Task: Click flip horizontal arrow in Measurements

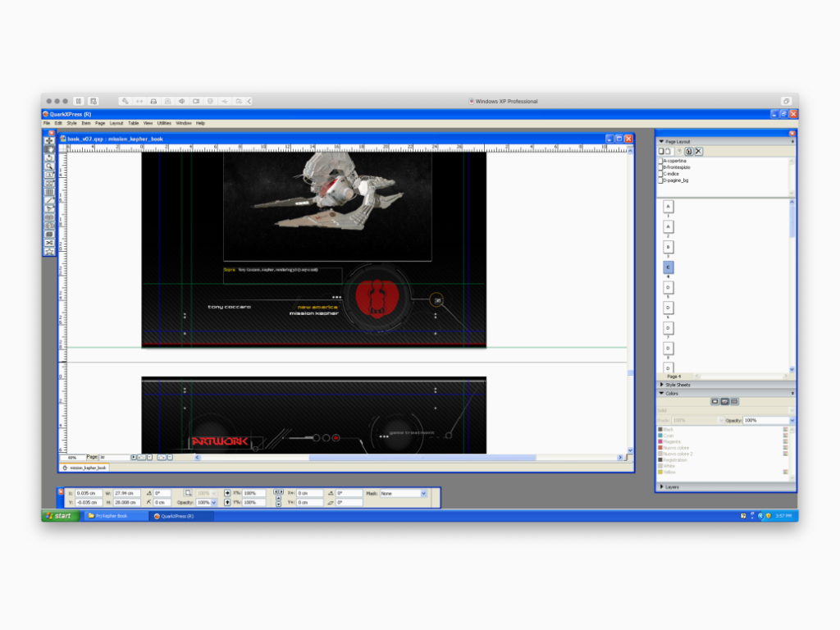Action: pyautogui.click(x=227, y=493)
